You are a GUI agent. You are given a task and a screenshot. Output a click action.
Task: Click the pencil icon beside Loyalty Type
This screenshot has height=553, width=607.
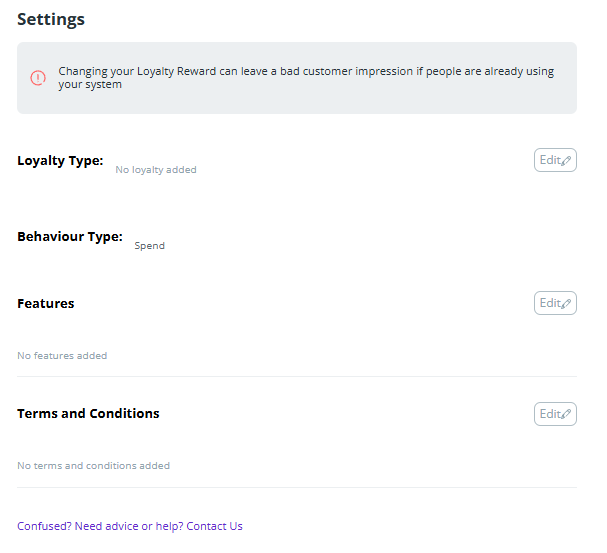(566, 161)
